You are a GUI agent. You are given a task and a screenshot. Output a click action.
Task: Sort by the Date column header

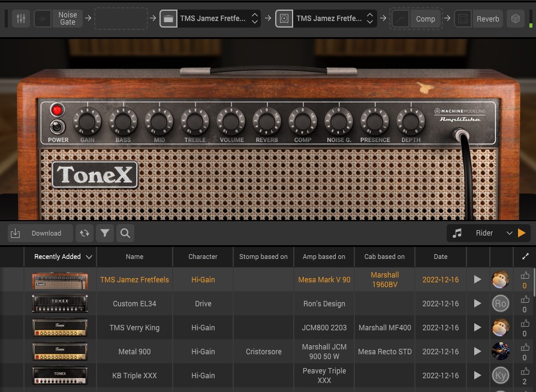click(x=441, y=257)
